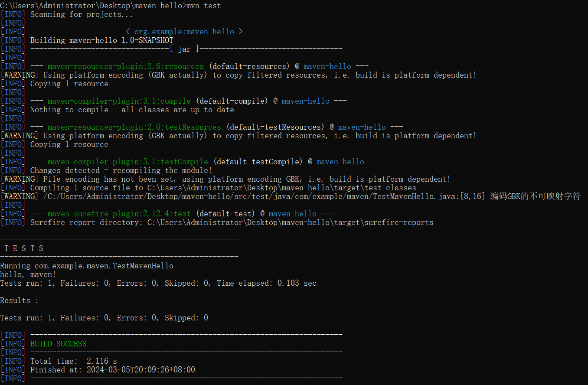This screenshot has height=385, width=588.
Task: Click the final 'Tests run: 1' summary line without time
Action: pos(104,318)
